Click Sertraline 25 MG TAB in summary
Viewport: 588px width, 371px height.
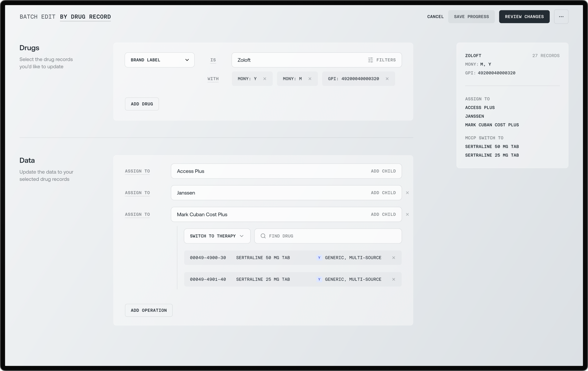pos(492,155)
